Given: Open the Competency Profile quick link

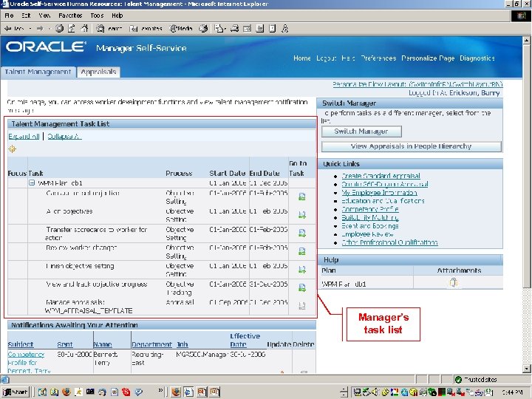Looking at the screenshot, I should coord(370,209).
